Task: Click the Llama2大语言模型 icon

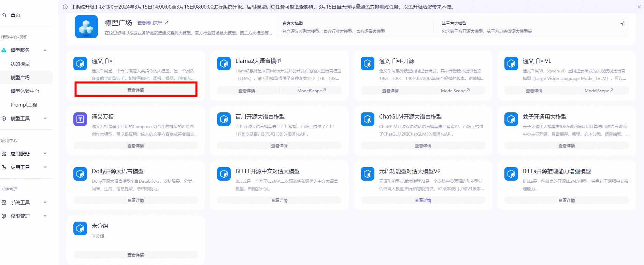Action: (x=224, y=64)
